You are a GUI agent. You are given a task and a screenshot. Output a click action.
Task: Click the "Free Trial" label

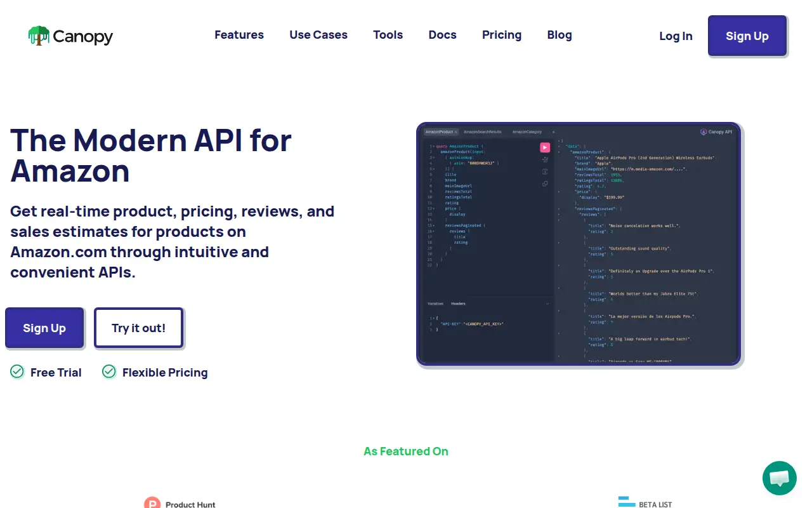tap(56, 373)
